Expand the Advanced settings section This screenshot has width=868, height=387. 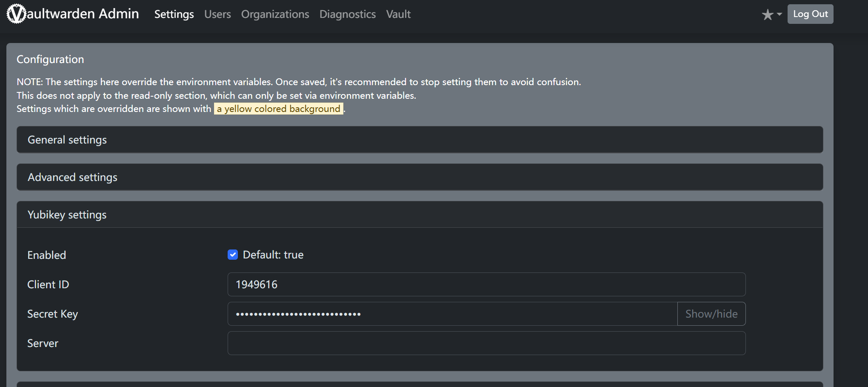point(420,177)
